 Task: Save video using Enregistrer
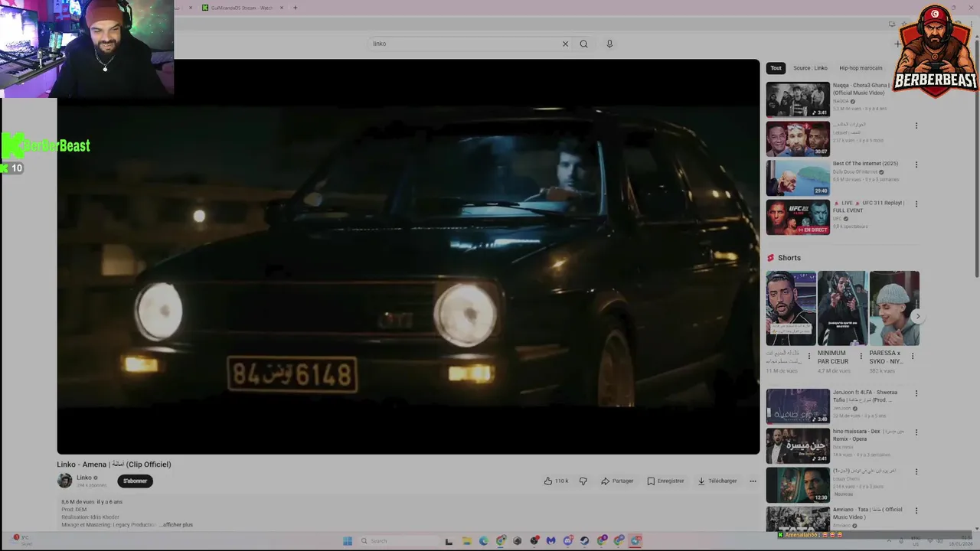click(665, 481)
